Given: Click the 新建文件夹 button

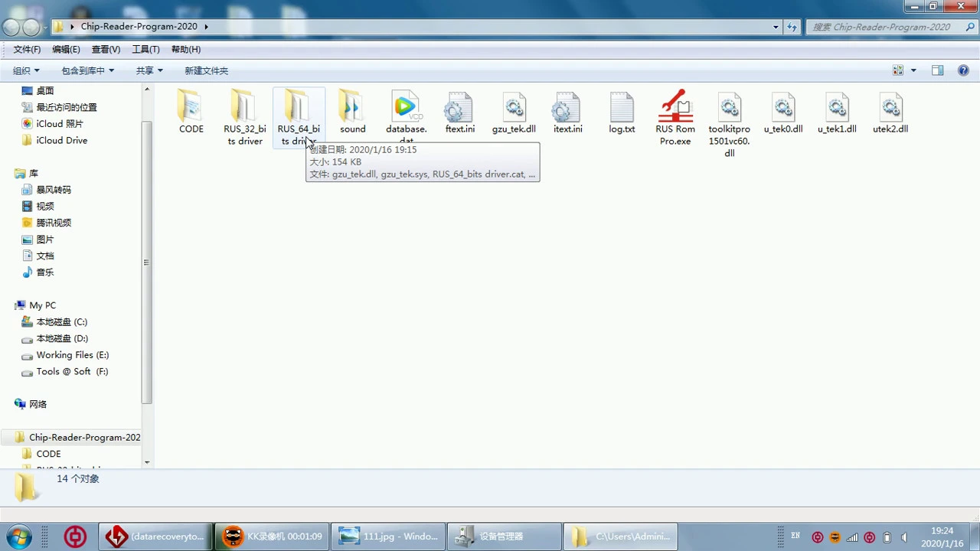Looking at the screenshot, I should [x=206, y=70].
